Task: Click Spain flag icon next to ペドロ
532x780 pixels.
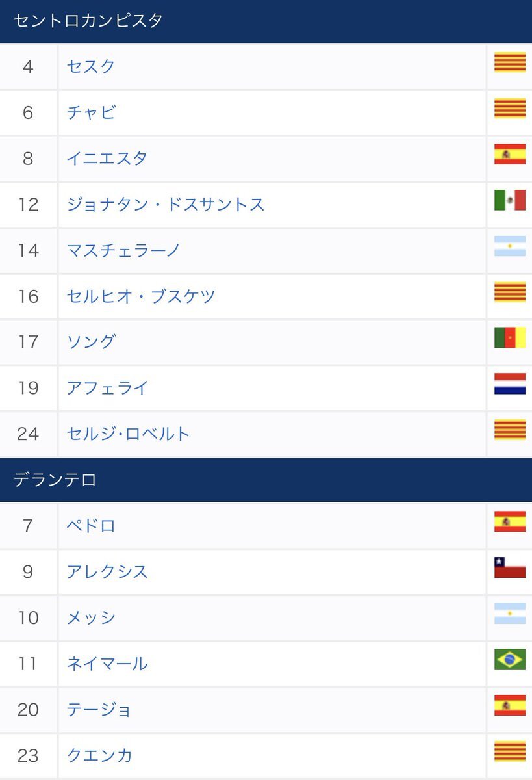Action: (x=510, y=522)
